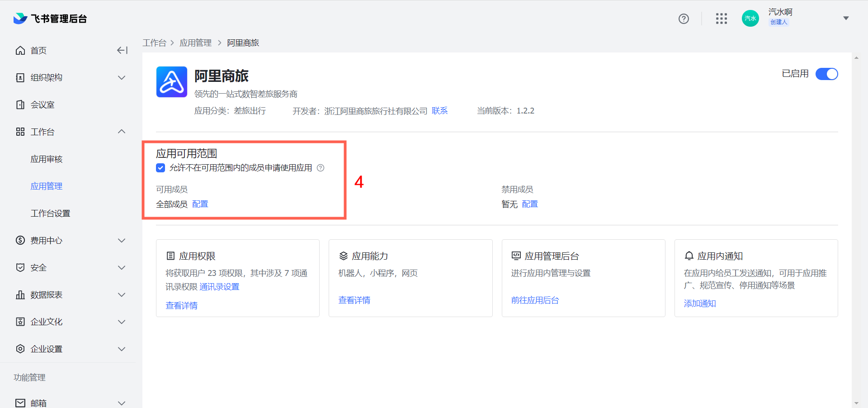This screenshot has width=868, height=408.
Task: Click version text 当前版本: 1.2.2
Action: tap(505, 111)
